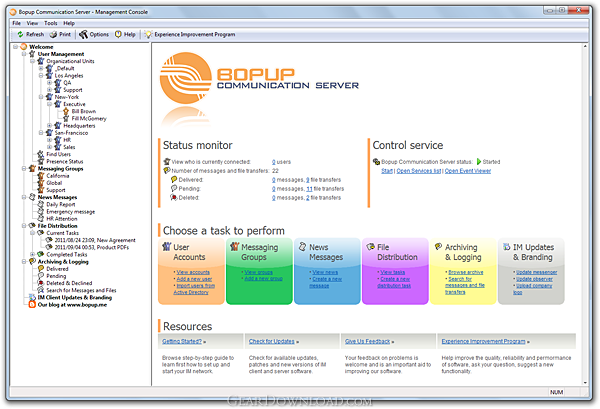Expand the Completed Tasks node

click(x=33, y=254)
